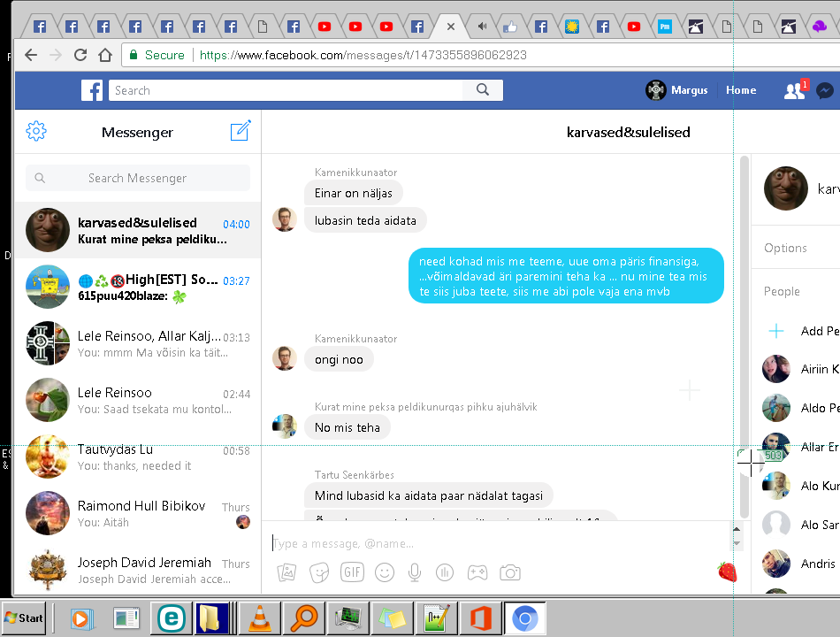Open the Lele Reinsoo conversation from 02:44

(x=138, y=400)
